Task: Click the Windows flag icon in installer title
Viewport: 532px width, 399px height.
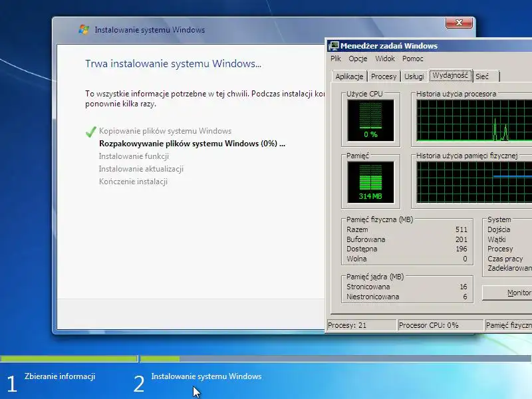Action: pos(84,29)
